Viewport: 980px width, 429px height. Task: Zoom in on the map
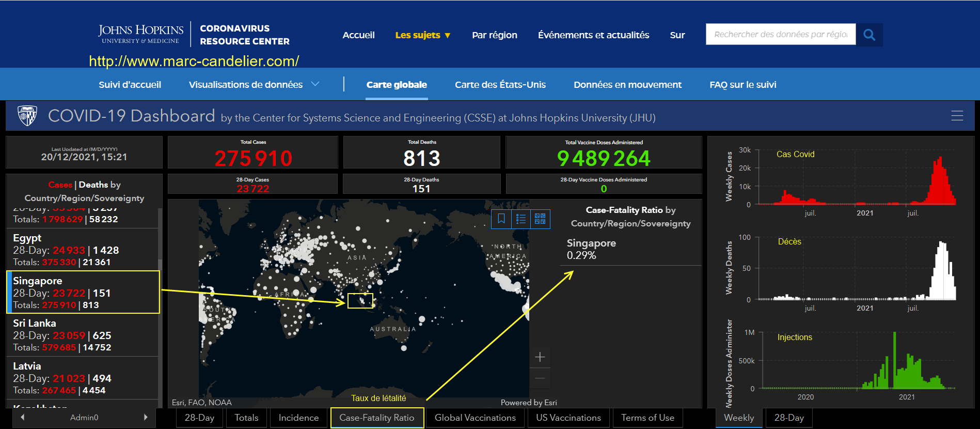pos(540,357)
